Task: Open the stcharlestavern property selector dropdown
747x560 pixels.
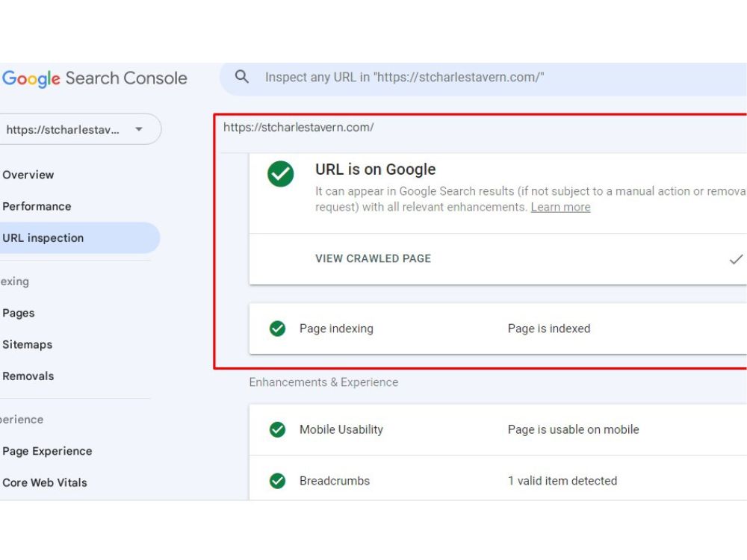Action: coord(80,129)
